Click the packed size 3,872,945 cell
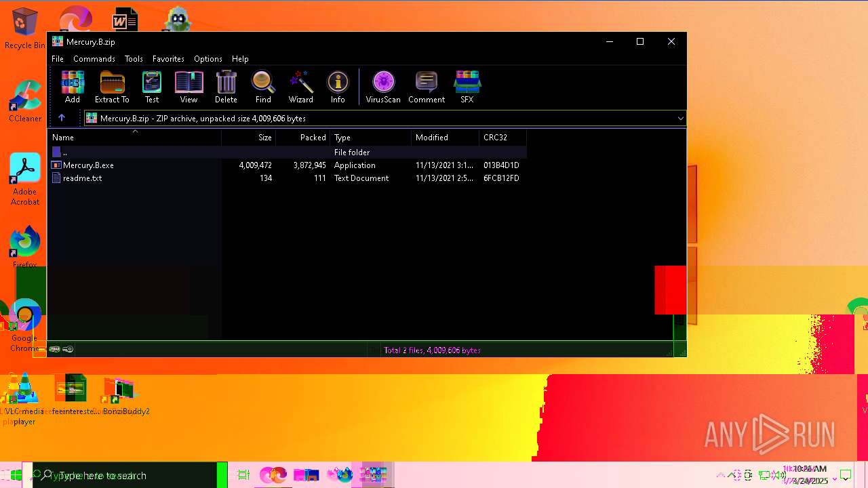The image size is (868, 488). pyautogui.click(x=310, y=165)
